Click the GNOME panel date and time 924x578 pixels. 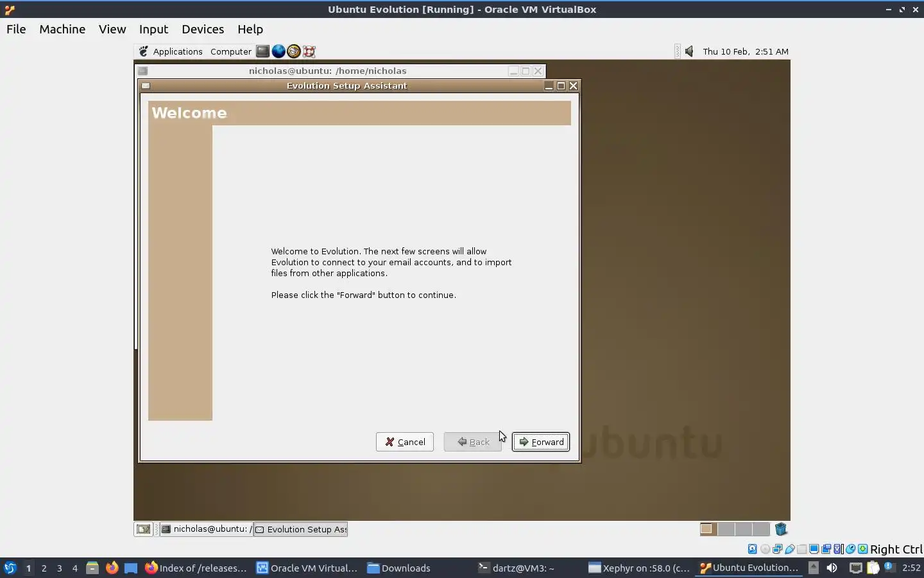(746, 51)
